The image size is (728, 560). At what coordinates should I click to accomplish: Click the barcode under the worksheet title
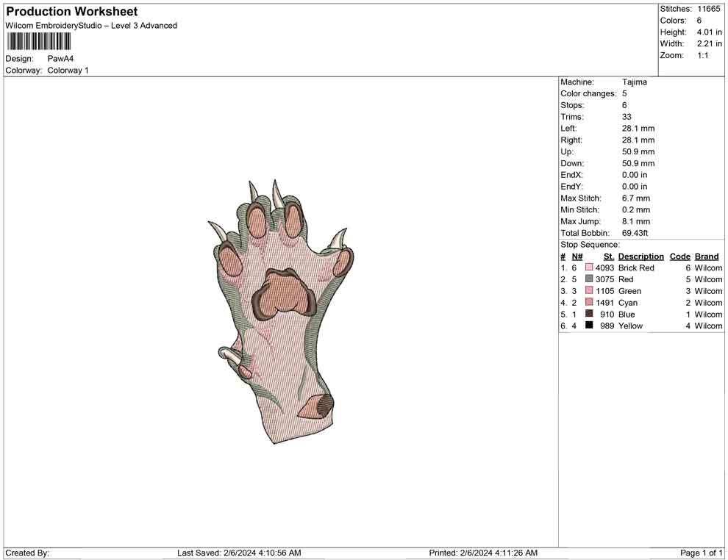[x=39, y=42]
